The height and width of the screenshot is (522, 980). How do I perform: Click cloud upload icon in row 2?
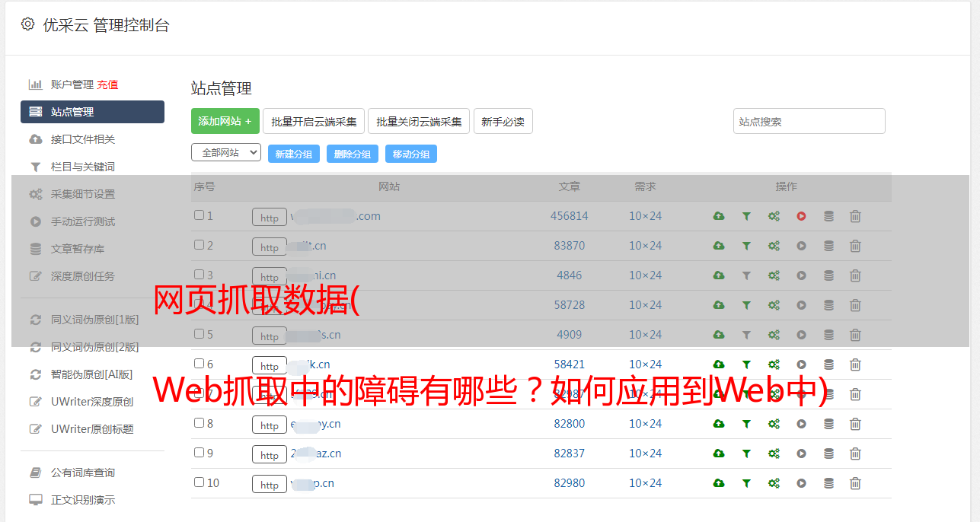[719, 246]
